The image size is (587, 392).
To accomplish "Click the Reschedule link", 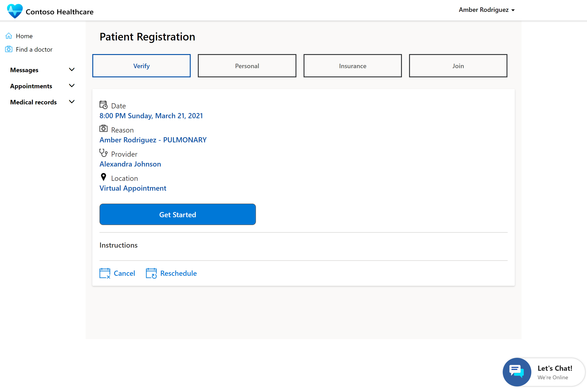I will 178,273.
